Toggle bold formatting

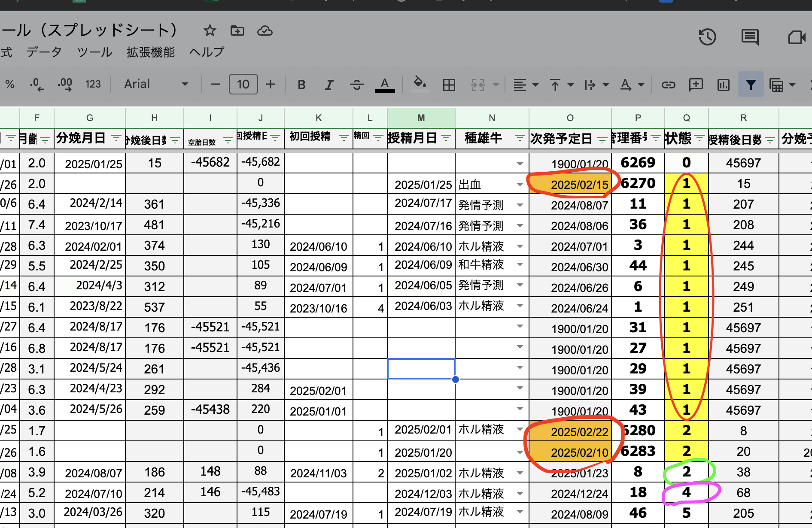click(x=301, y=85)
